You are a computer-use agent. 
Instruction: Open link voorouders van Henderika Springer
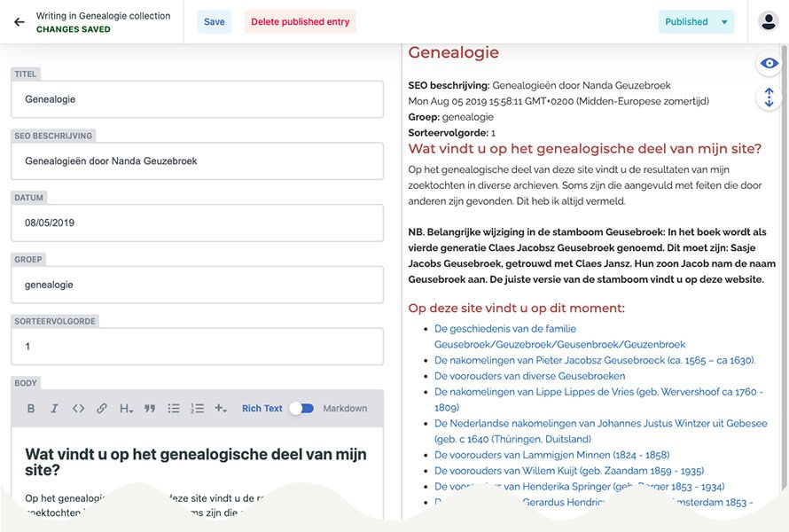[x=579, y=487]
